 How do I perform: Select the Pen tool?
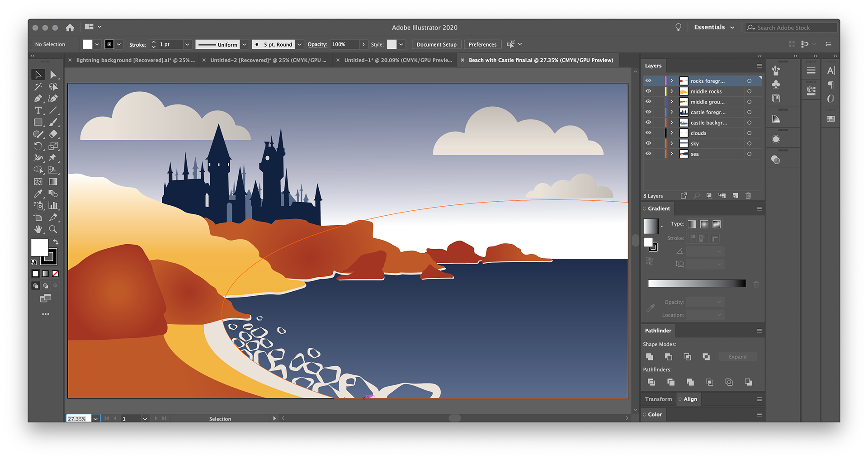tap(38, 98)
